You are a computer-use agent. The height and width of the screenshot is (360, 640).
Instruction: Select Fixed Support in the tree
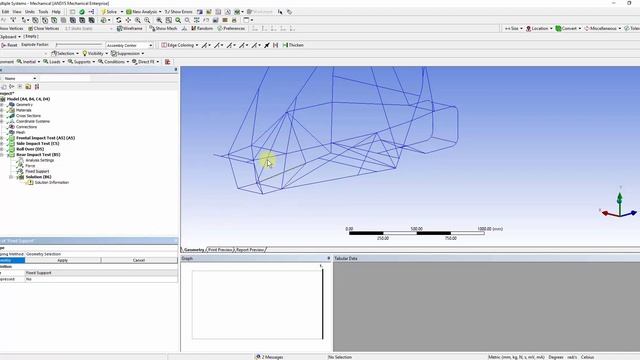(x=37, y=171)
